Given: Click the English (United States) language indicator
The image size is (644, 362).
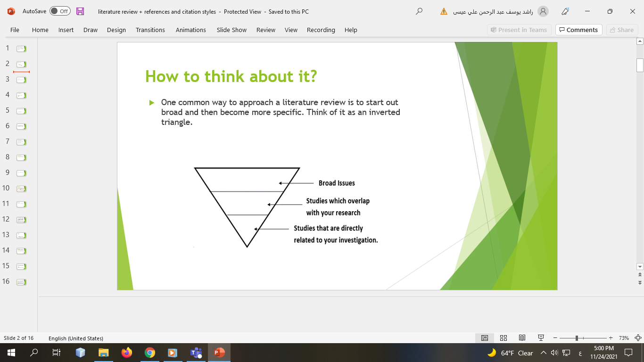Looking at the screenshot, I should pyautogui.click(x=76, y=338).
